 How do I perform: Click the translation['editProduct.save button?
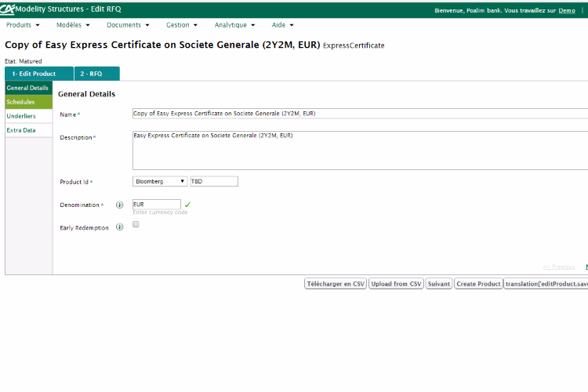[546, 284]
